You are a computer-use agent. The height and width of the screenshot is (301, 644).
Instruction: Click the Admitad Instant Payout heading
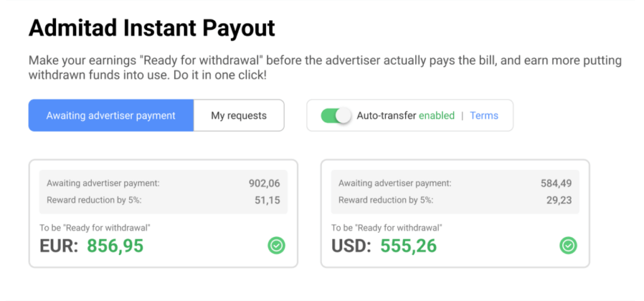(x=152, y=28)
